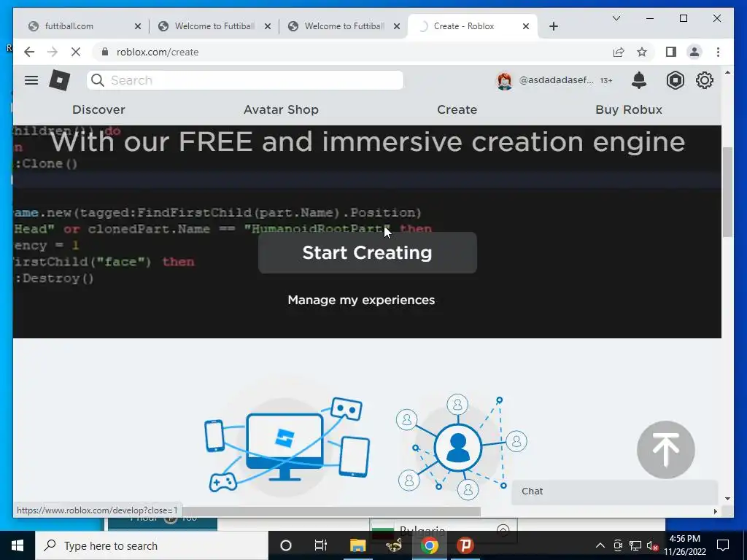Open the Chrome three-dot menu
This screenshot has width=747, height=560.
718,52
